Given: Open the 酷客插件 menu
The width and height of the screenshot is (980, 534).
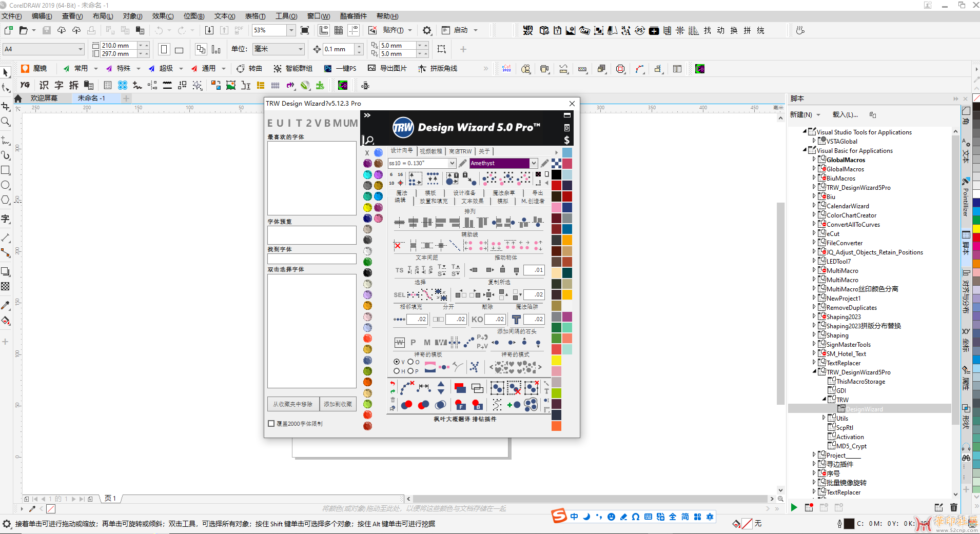Looking at the screenshot, I should (x=354, y=16).
